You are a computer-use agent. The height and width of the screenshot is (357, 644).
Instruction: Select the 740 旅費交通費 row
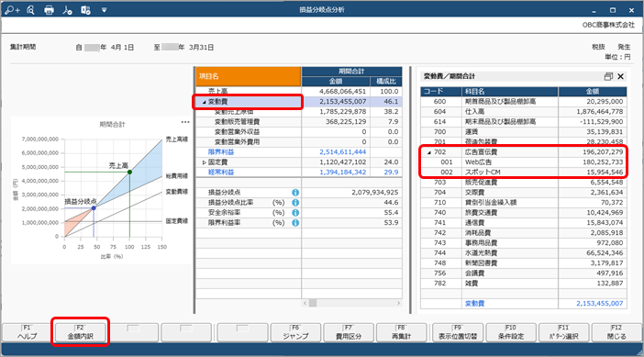click(x=524, y=212)
